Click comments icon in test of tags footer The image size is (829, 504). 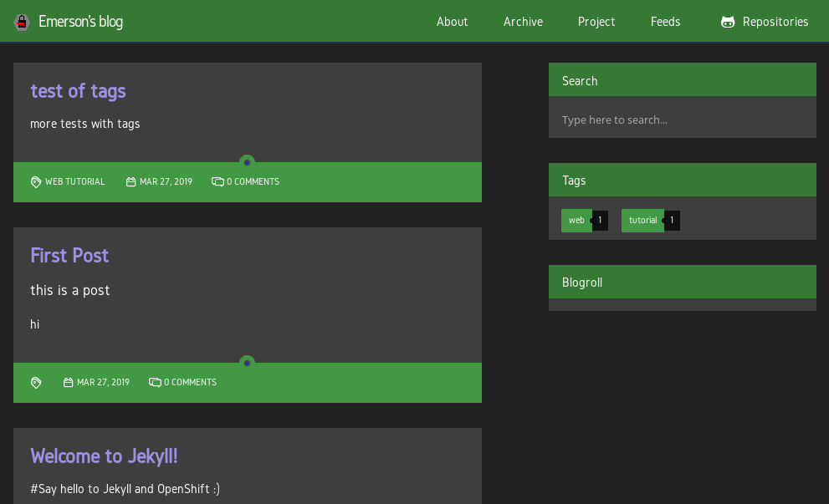pyautogui.click(x=217, y=182)
